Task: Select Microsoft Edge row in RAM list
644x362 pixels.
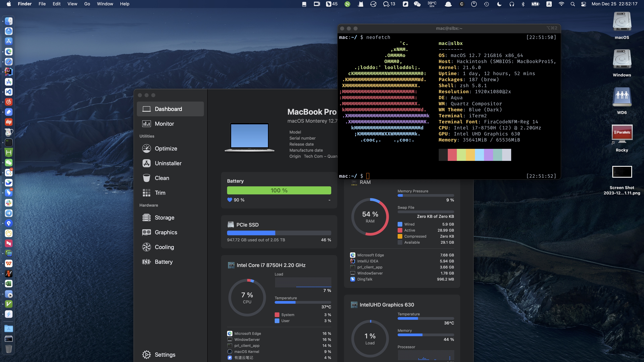Action: tap(402, 255)
